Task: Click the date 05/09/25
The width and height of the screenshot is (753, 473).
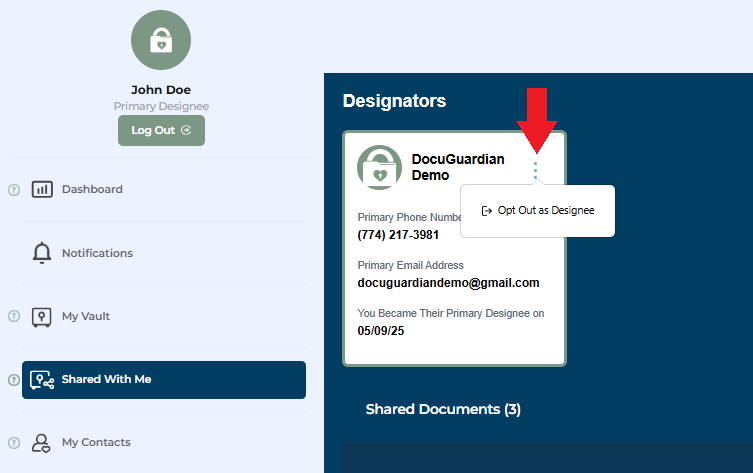Action: tap(381, 331)
